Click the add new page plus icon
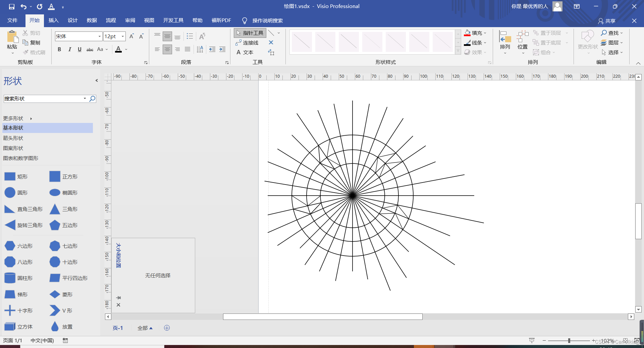Viewport: 644px width, 348px height. click(167, 328)
